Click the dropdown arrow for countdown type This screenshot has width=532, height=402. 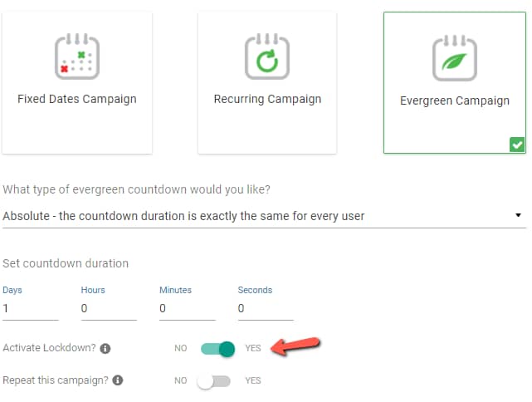tap(518, 215)
